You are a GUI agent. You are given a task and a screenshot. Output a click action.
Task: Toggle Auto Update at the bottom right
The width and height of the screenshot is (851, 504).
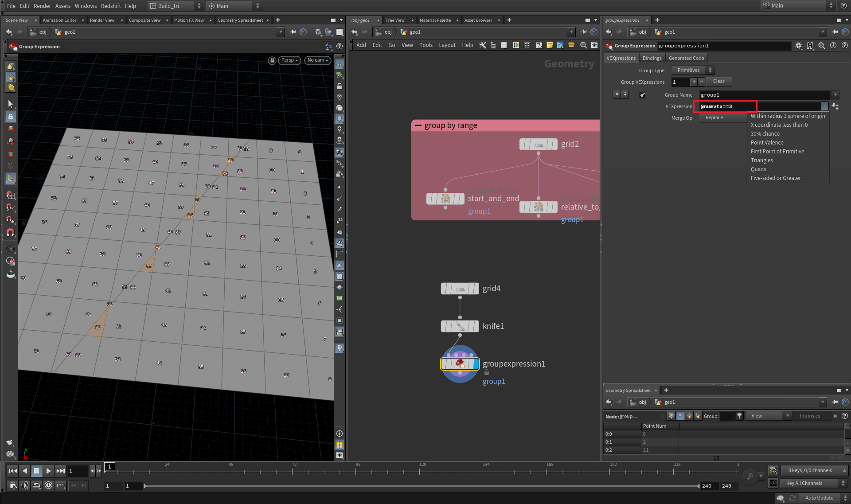[x=819, y=498]
